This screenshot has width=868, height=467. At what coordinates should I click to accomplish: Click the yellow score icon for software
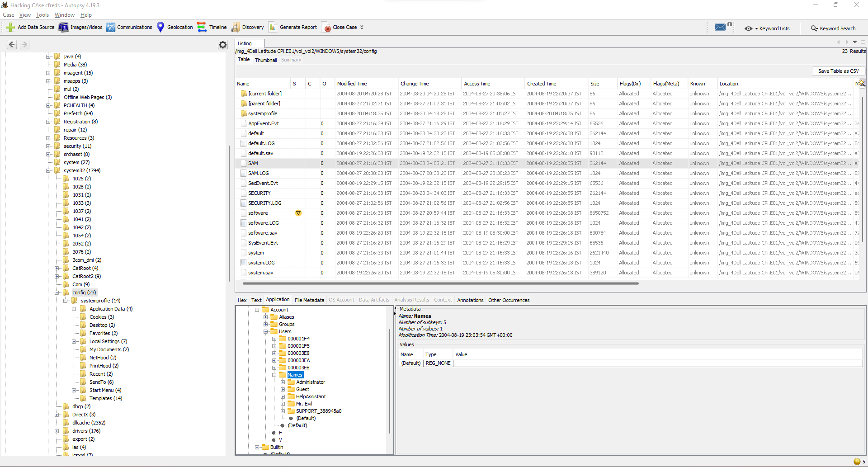[x=298, y=213]
